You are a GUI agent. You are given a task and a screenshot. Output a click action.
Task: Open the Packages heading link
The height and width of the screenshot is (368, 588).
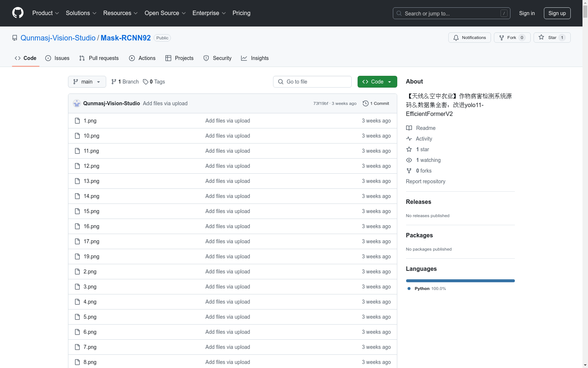[x=419, y=235]
